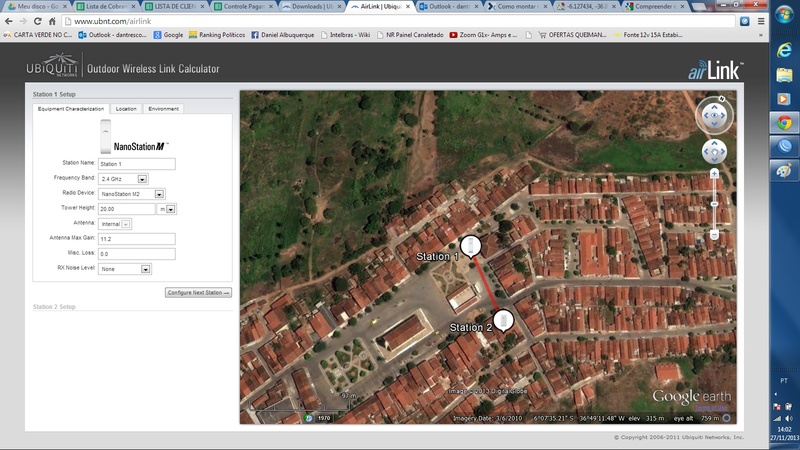Switch to the Location tab

tap(126, 109)
